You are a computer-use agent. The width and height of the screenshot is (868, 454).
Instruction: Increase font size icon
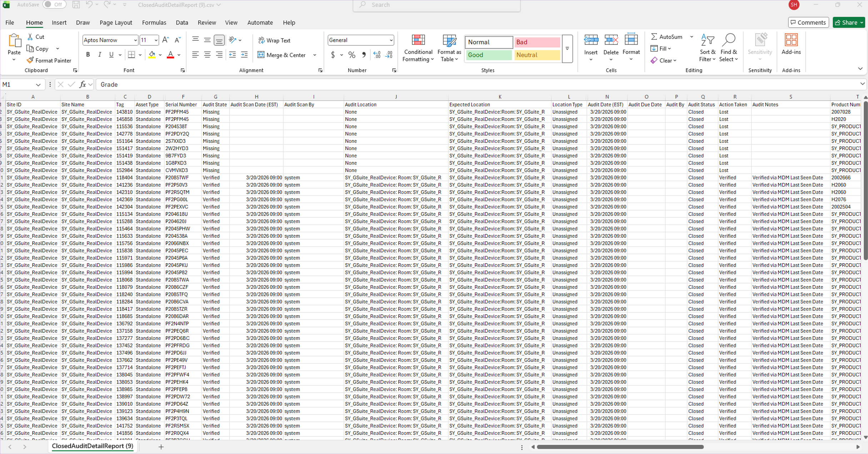pyautogui.click(x=165, y=40)
